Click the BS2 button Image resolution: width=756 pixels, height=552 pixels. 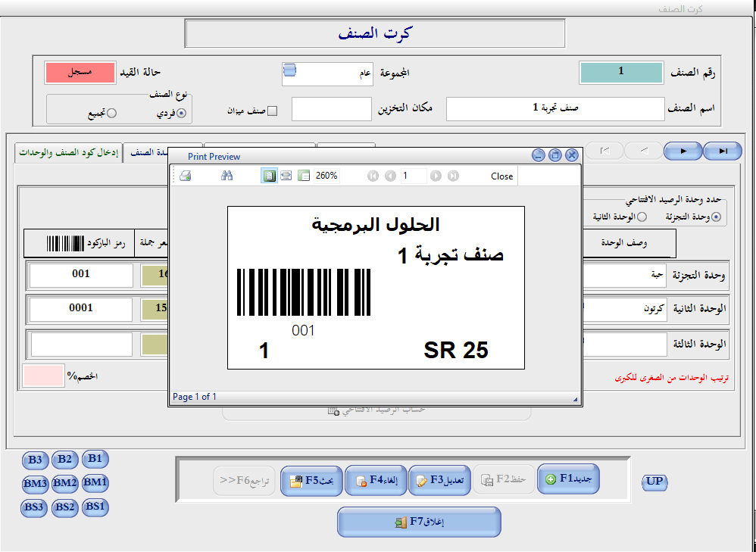(64, 508)
